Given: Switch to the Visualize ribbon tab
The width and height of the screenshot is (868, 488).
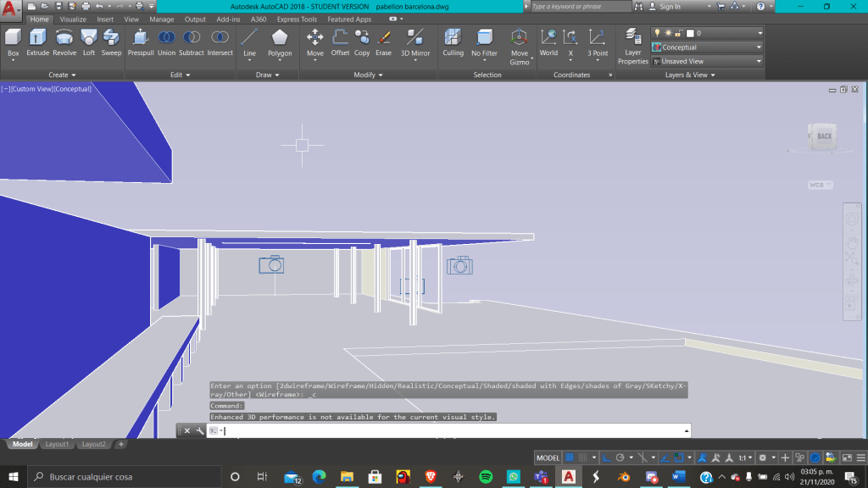Looking at the screenshot, I should point(73,19).
